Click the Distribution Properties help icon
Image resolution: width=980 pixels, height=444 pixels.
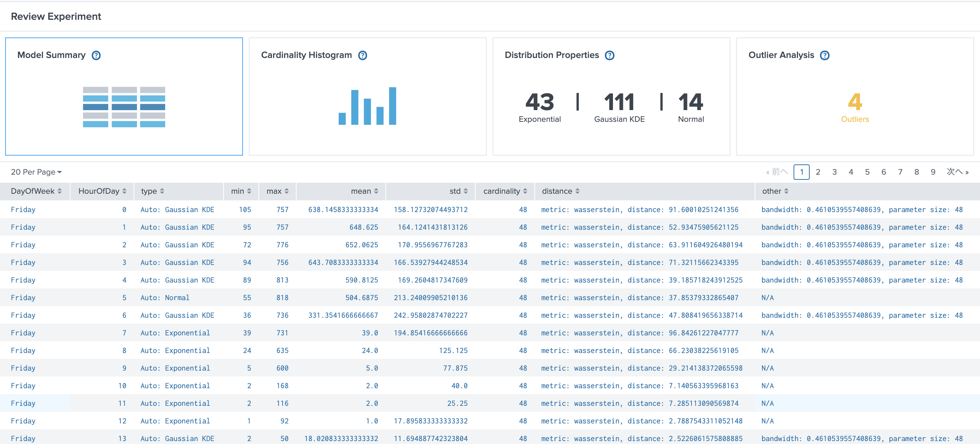click(609, 55)
